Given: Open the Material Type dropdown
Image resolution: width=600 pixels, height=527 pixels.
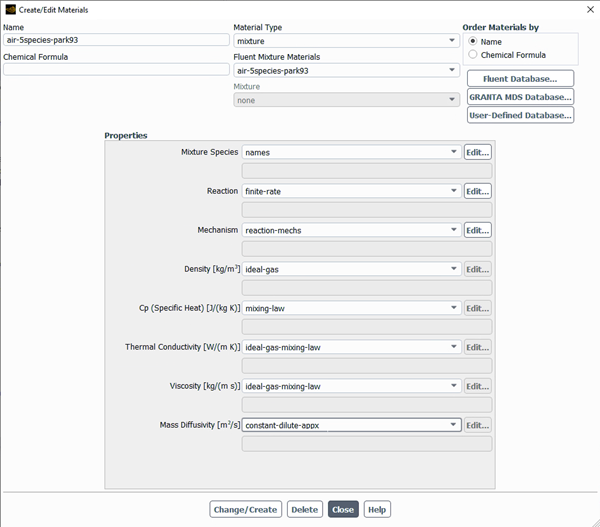Looking at the screenshot, I should click(x=346, y=41).
